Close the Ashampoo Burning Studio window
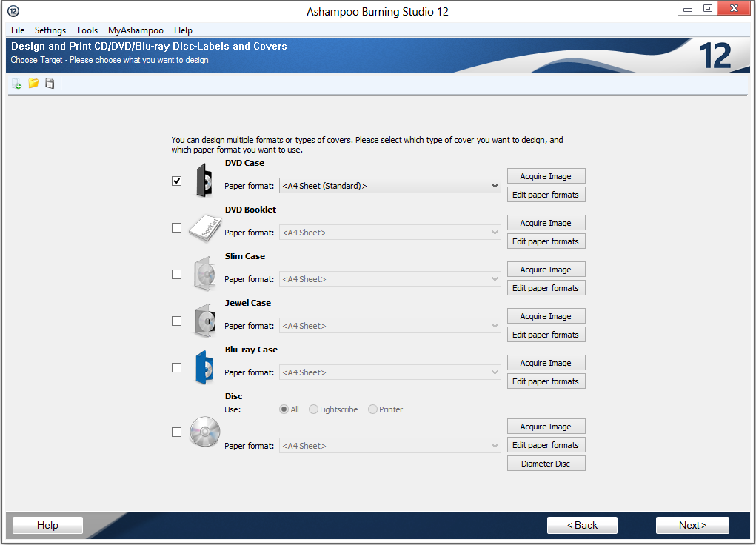 click(x=734, y=9)
